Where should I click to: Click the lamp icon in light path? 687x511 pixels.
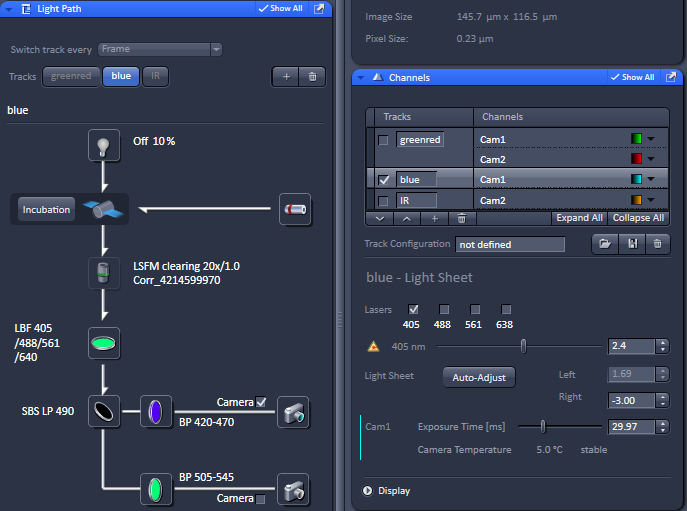pos(102,144)
